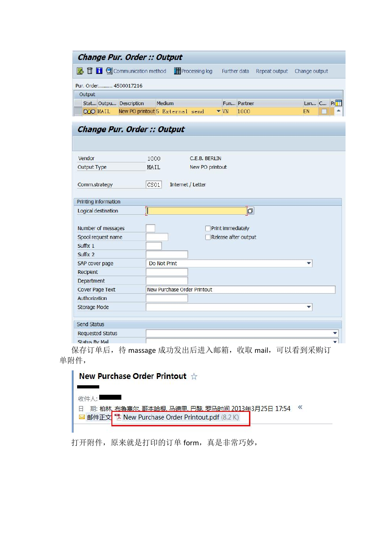
Task: Click the envelope mail body icon
Action: point(82,417)
